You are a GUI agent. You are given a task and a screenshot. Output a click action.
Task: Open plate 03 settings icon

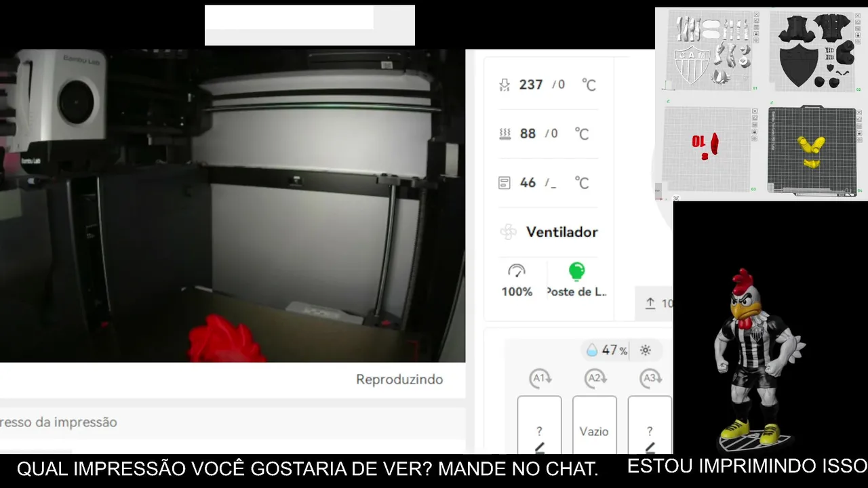coord(755,138)
